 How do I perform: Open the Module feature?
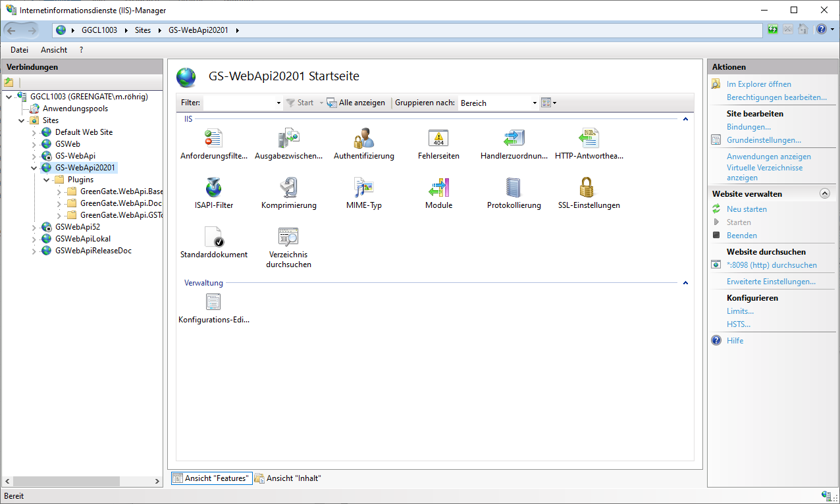438,194
